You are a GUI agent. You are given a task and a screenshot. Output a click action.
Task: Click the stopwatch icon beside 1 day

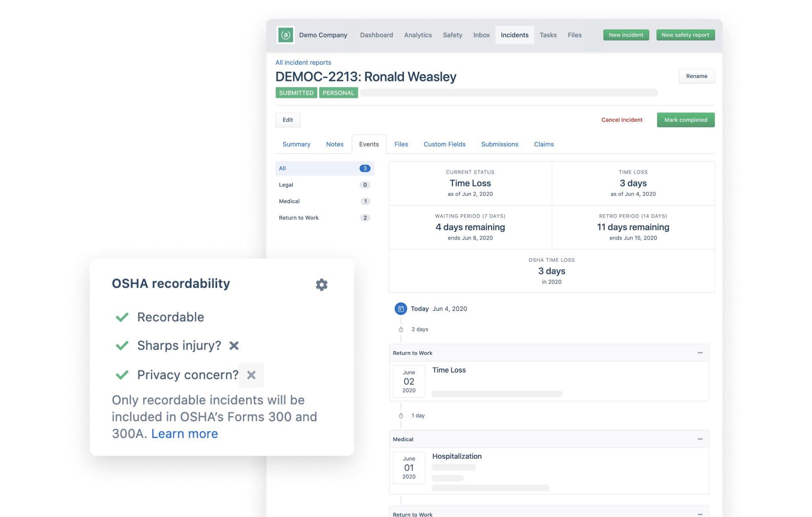tap(401, 415)
